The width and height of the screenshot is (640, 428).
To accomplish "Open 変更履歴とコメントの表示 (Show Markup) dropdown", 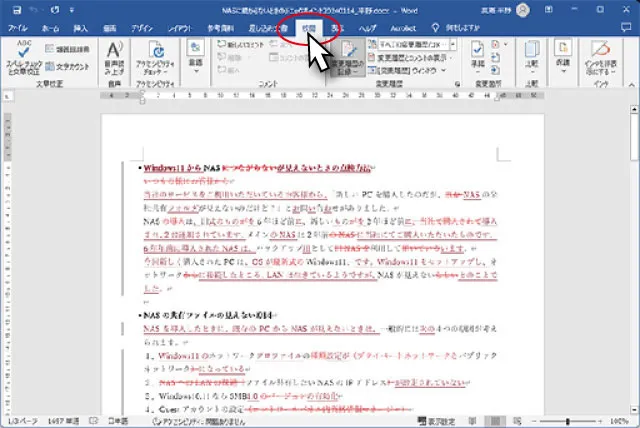I will [410, 58].
